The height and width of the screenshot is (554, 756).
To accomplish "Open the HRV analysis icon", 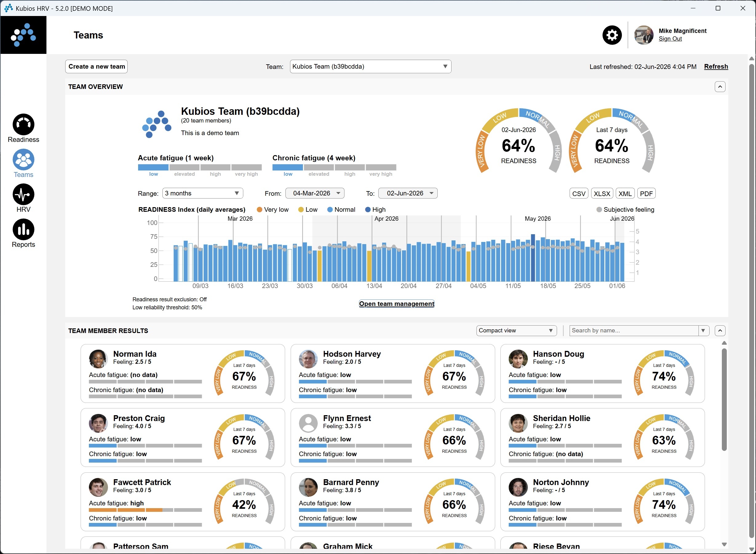I will point(23,194).
